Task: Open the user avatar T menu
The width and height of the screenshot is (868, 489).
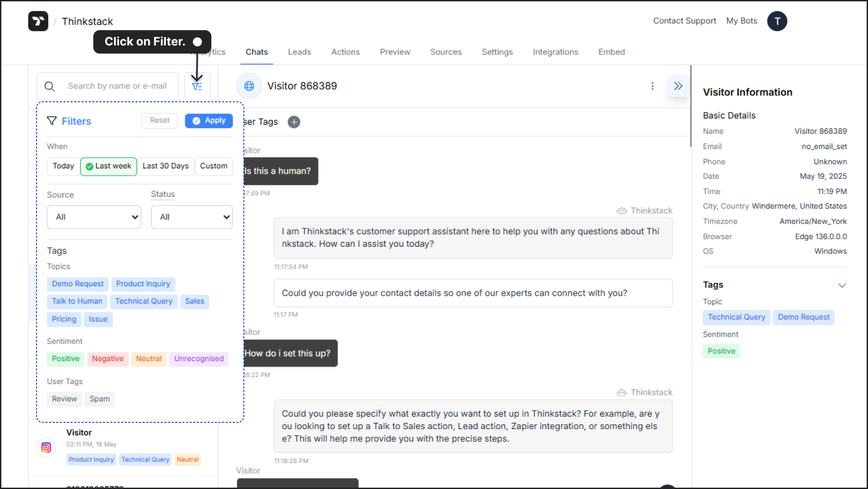Action: [777, 21]
